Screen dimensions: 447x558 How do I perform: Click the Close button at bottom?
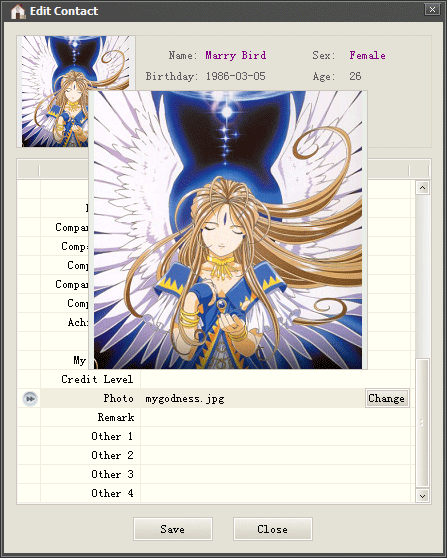273,529
